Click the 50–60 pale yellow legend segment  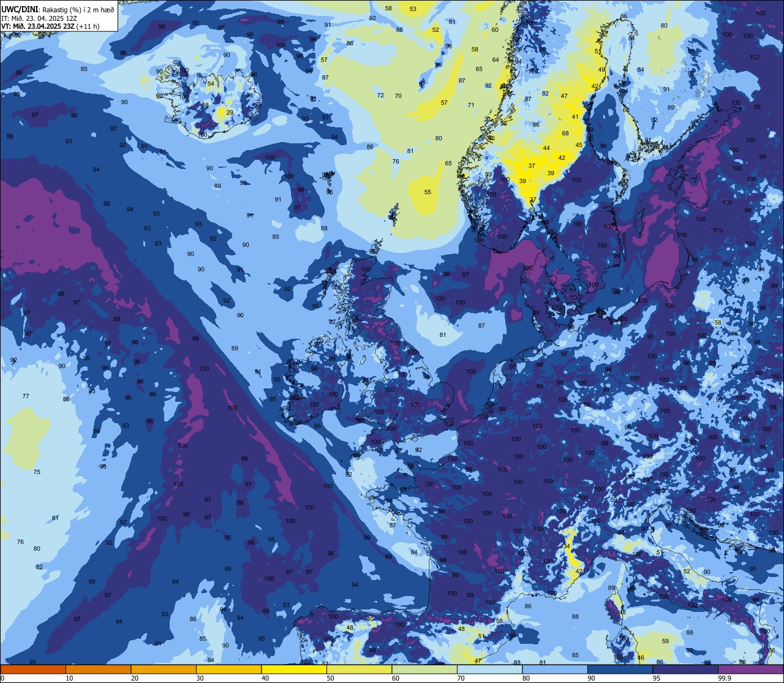(x=359, y=669)
